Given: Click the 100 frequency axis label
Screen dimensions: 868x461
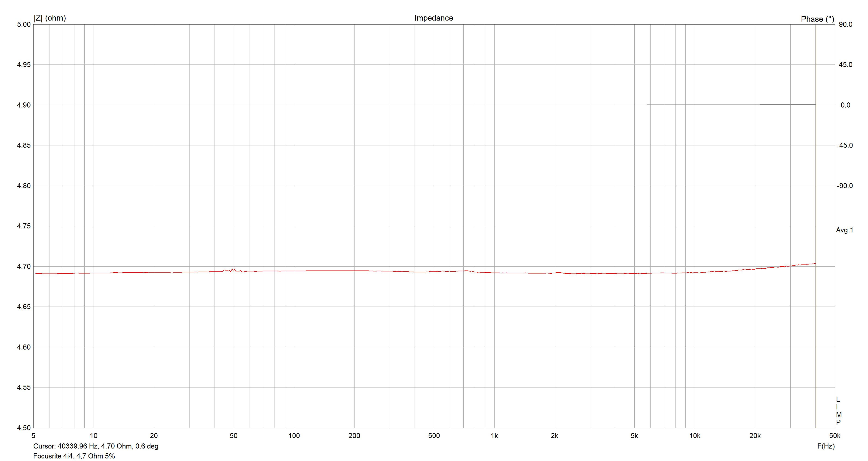Looking at the screenshot, I should pyautogui.click(x=294, y=436).
